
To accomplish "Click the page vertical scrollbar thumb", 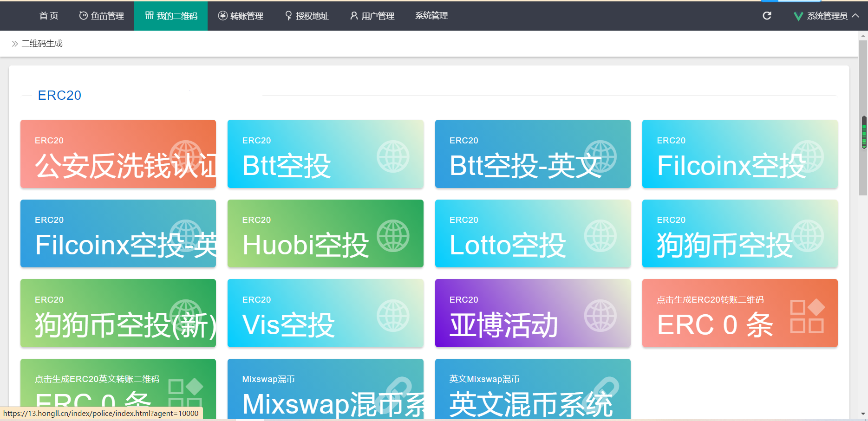I will click(863, 117).
